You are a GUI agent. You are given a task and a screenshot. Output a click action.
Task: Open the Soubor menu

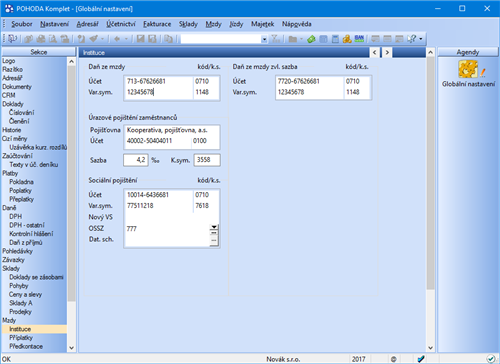22,24
